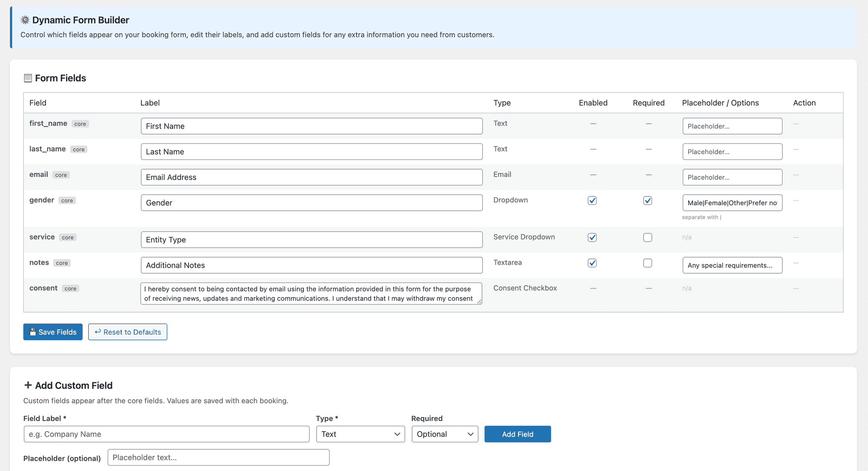
Task: Click the 'Dropdown' type text in gender row
Action: 511,200
